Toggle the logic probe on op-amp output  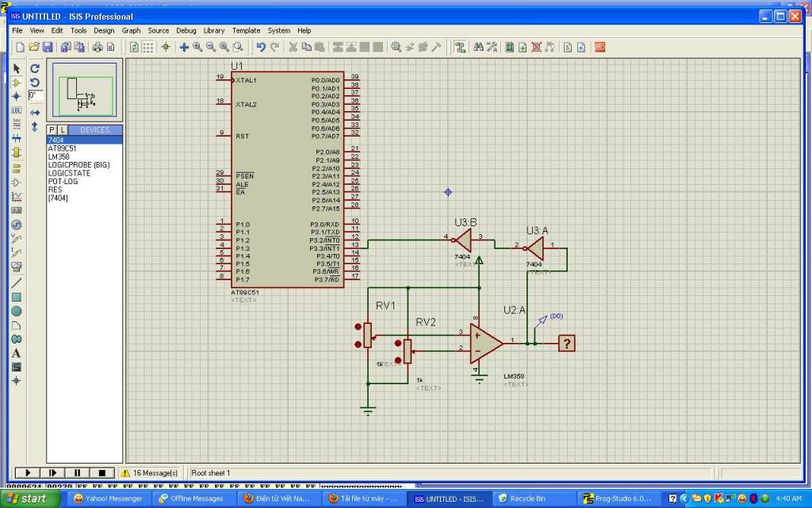tap(566, 343)
